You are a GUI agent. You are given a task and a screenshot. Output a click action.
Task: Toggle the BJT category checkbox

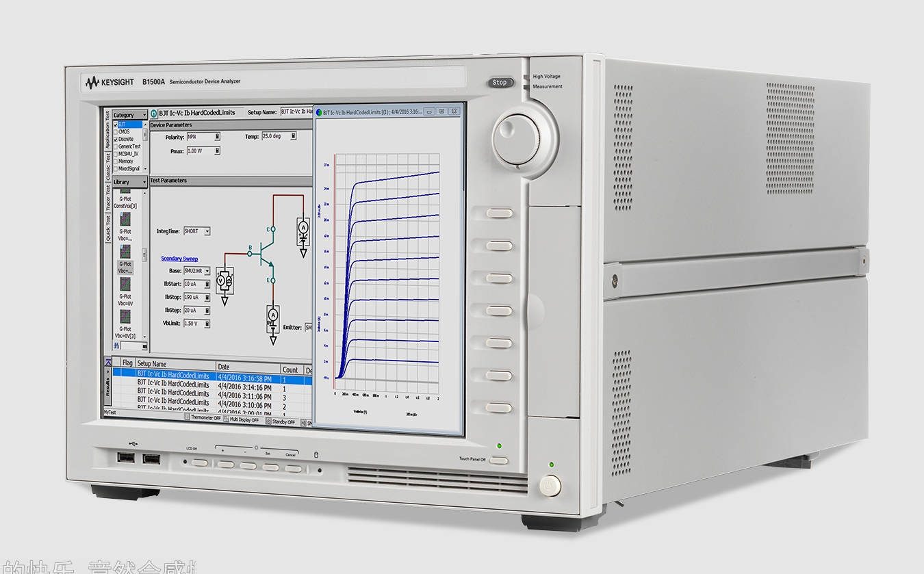[116, 125]
